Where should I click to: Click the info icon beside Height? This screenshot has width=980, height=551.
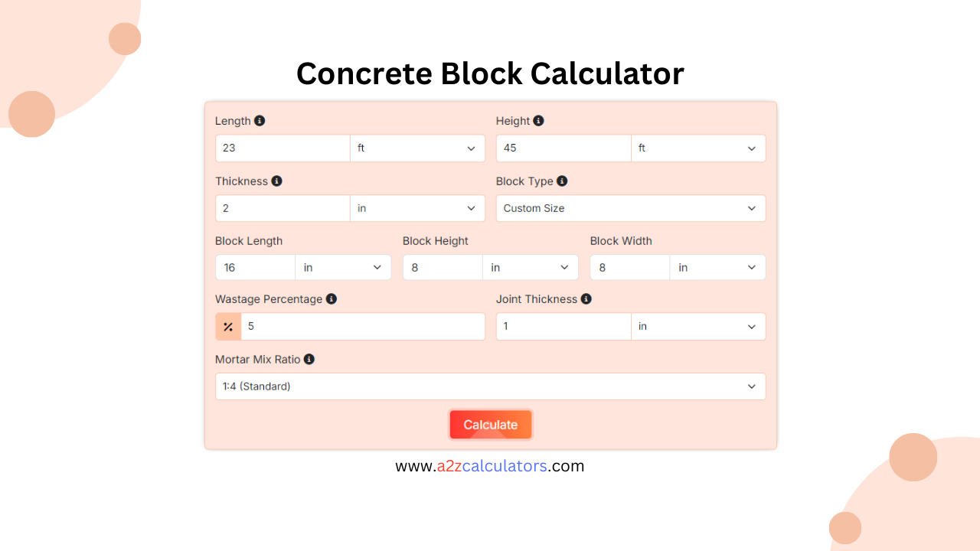(539, 120)
